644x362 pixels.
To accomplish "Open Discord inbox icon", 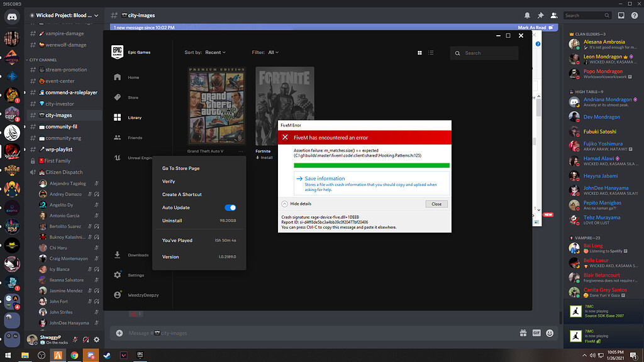I will (621, 15).
